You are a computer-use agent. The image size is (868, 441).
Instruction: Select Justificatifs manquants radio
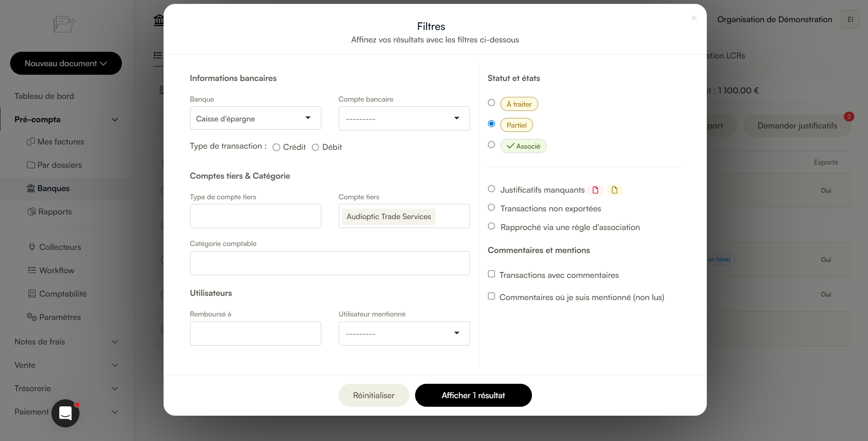click(x=491, y=189)
